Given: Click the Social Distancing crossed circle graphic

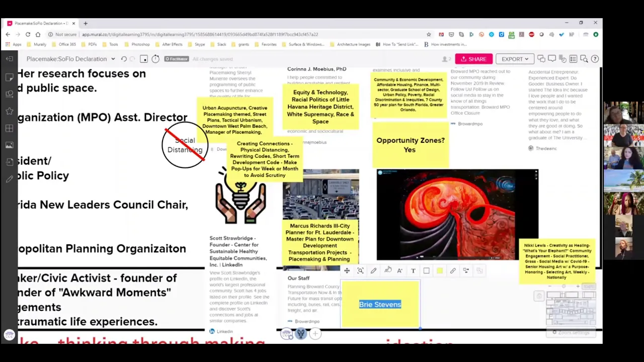Looking at the screenshot, I should point(185,145).
